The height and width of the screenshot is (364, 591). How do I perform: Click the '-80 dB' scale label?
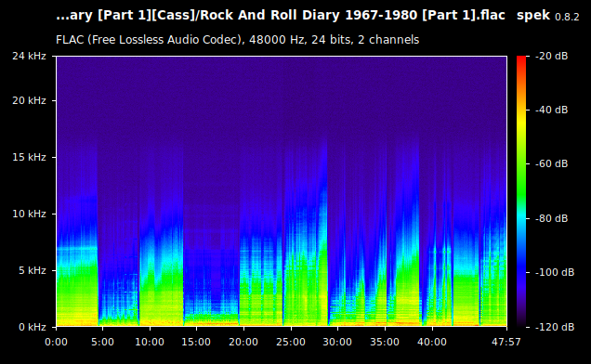tap(551, 218)
